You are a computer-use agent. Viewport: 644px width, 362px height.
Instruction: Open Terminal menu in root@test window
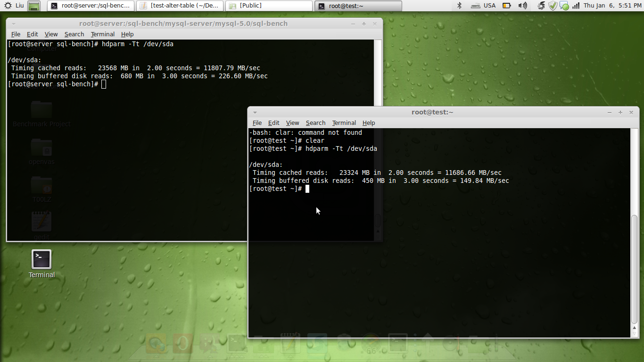(x=344, y=123)
